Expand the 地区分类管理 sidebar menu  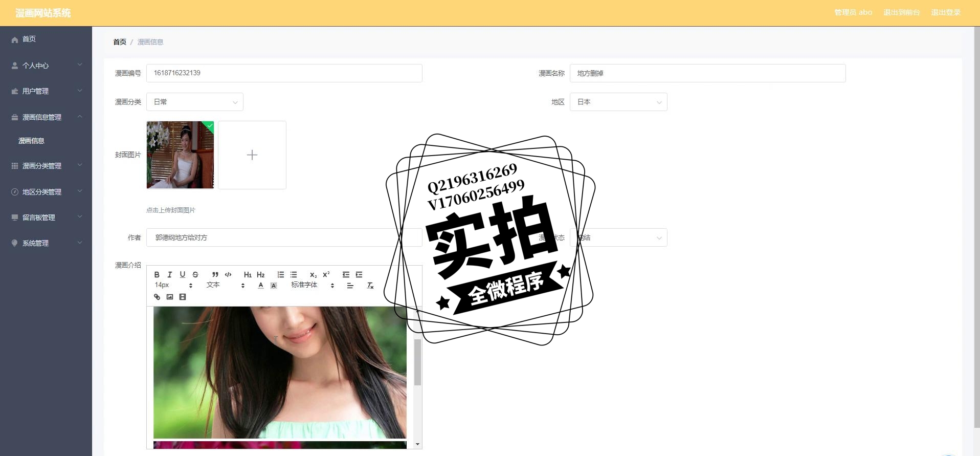[x=46, y=192]
